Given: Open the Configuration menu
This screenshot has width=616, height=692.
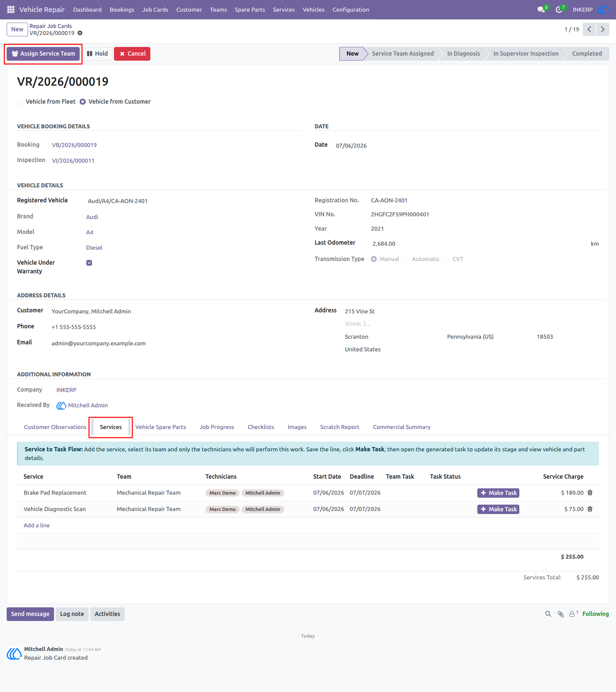Looking at the screenshot, I should point(351,10).
